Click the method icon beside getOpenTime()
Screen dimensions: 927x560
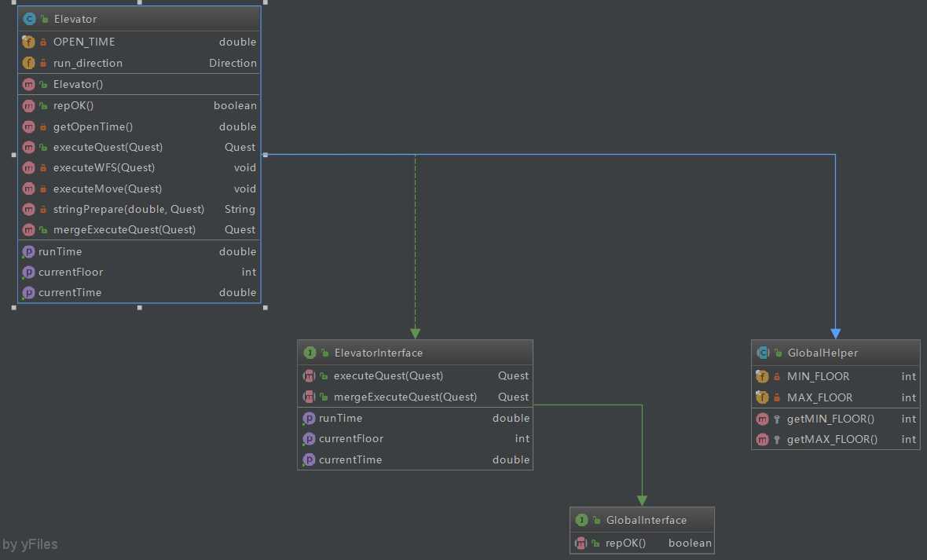28,126
